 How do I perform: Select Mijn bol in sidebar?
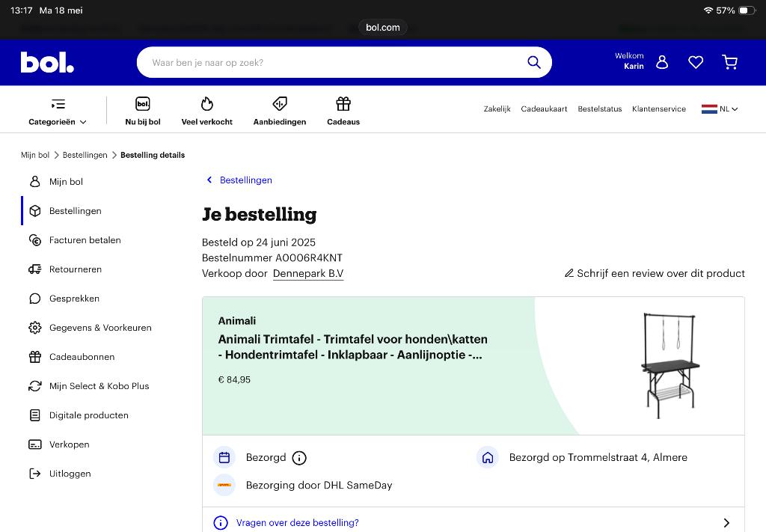(x=66, y=182)
